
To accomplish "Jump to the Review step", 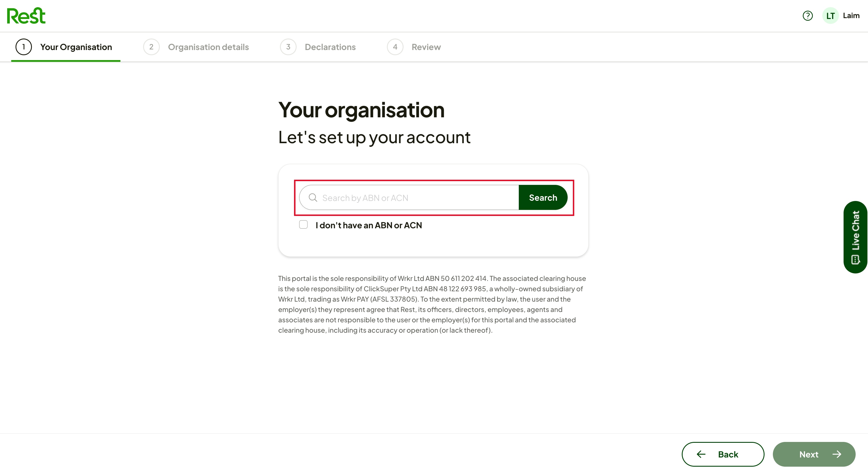I will pos(414,47).
